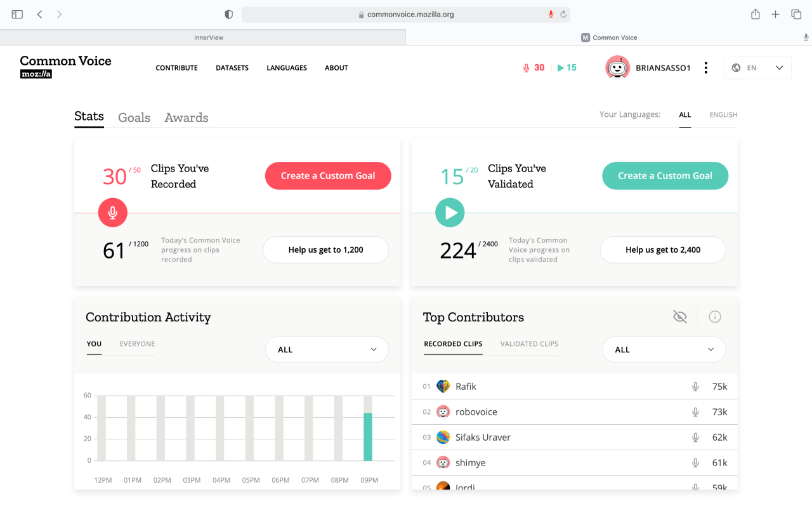Show EVERYONE contribution activity

click(138, 344)
